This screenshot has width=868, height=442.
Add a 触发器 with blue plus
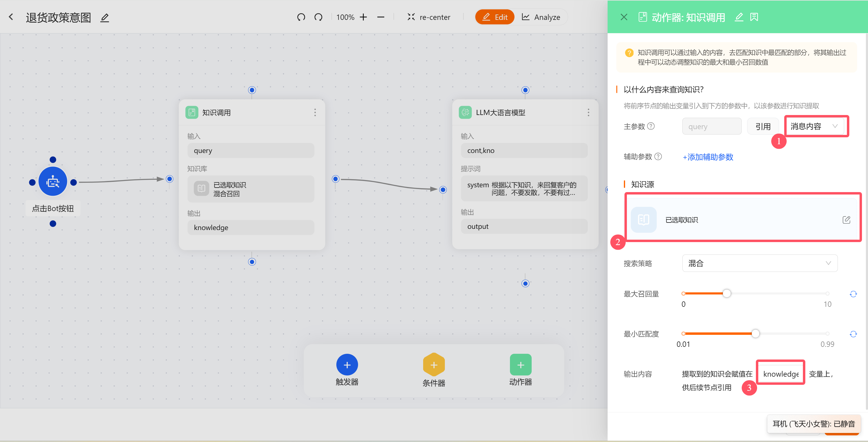[347, 365]
